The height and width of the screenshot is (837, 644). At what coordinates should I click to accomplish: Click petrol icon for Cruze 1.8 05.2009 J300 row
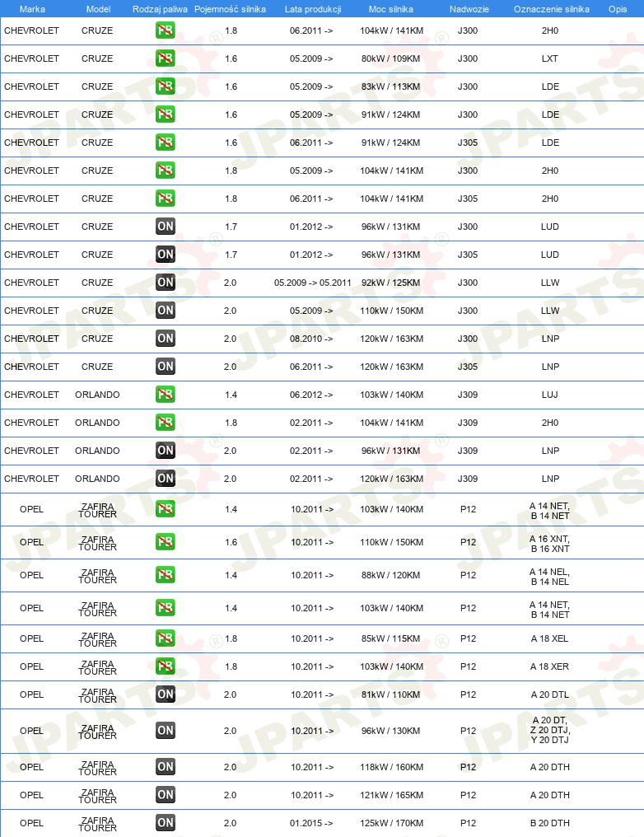166,171
